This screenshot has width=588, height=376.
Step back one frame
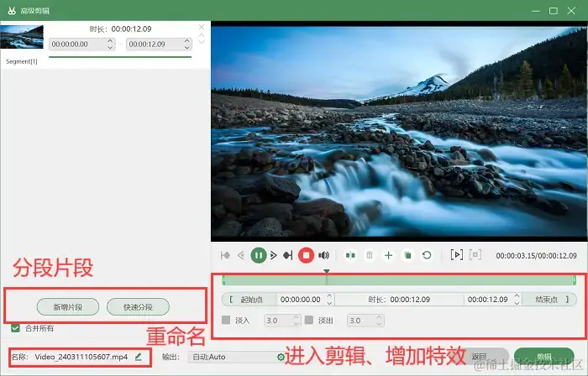241,255
